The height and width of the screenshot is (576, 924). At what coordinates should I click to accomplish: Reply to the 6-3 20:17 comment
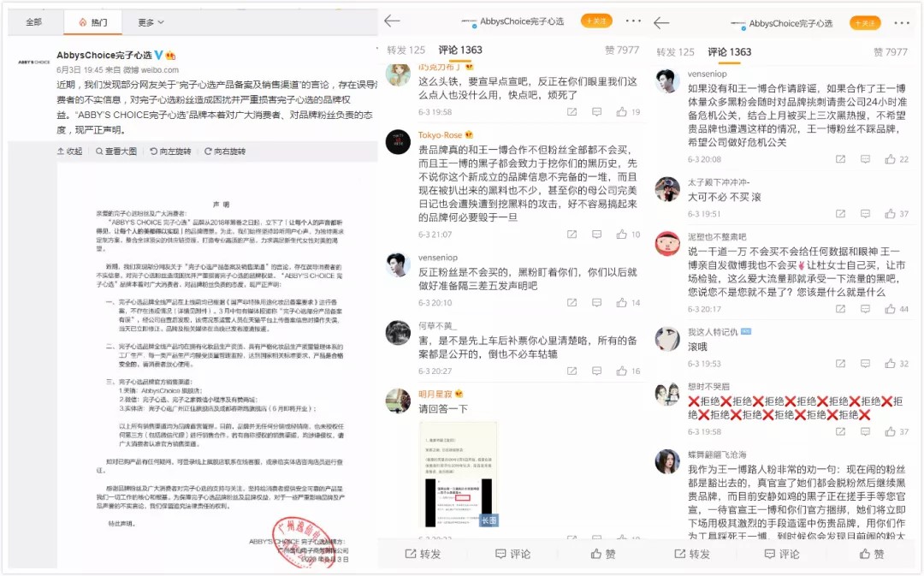(865, 310)
